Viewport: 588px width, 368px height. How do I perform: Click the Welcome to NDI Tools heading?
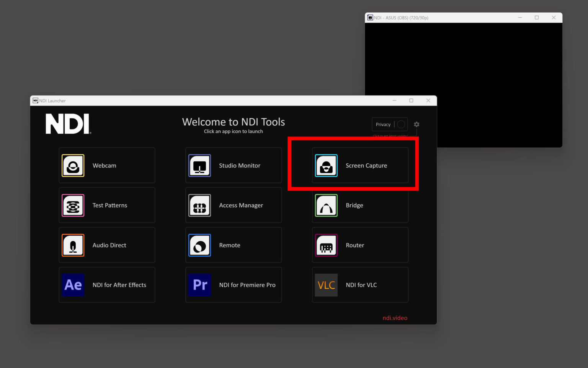pyautogui.click(x=233, y=122)
